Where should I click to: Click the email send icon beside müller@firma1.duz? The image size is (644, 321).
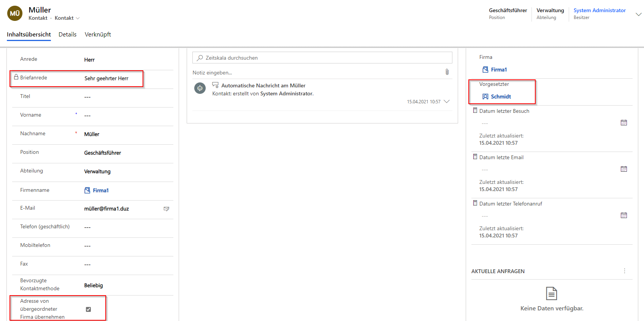tap(166, 209)
